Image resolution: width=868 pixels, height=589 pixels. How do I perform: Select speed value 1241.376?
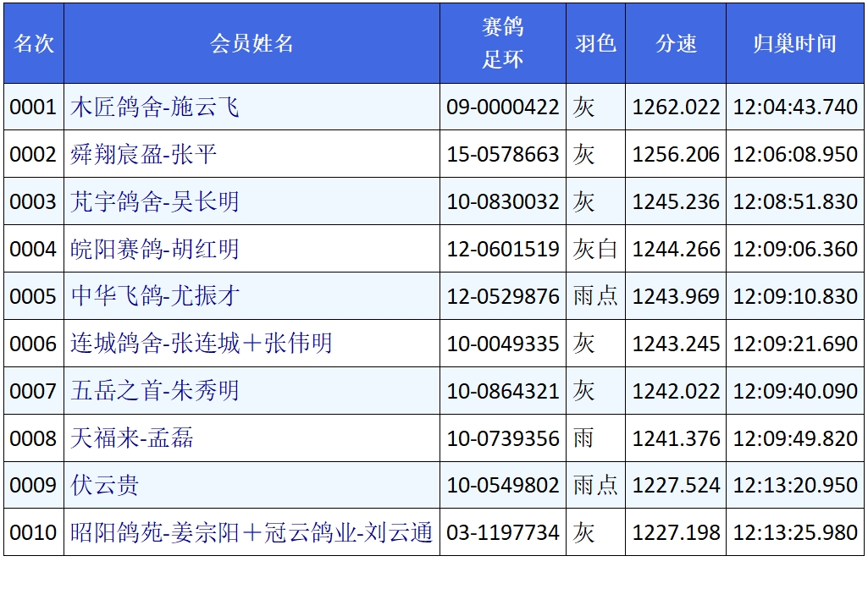point(676,438)
